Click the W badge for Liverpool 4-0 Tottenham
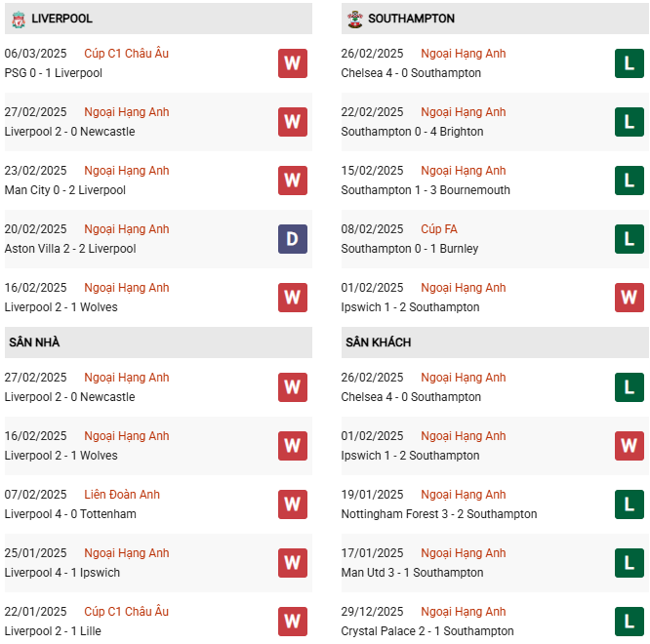 (292, 504)
